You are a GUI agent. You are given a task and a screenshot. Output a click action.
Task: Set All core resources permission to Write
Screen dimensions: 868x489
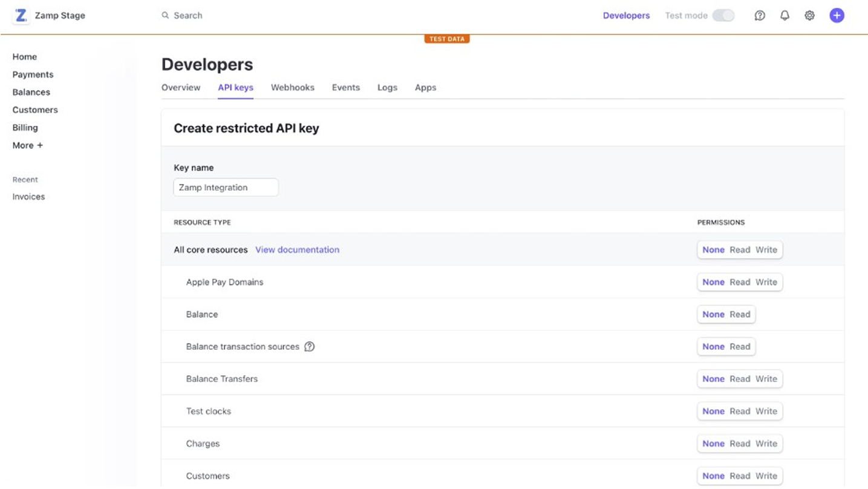click(766, 250)
